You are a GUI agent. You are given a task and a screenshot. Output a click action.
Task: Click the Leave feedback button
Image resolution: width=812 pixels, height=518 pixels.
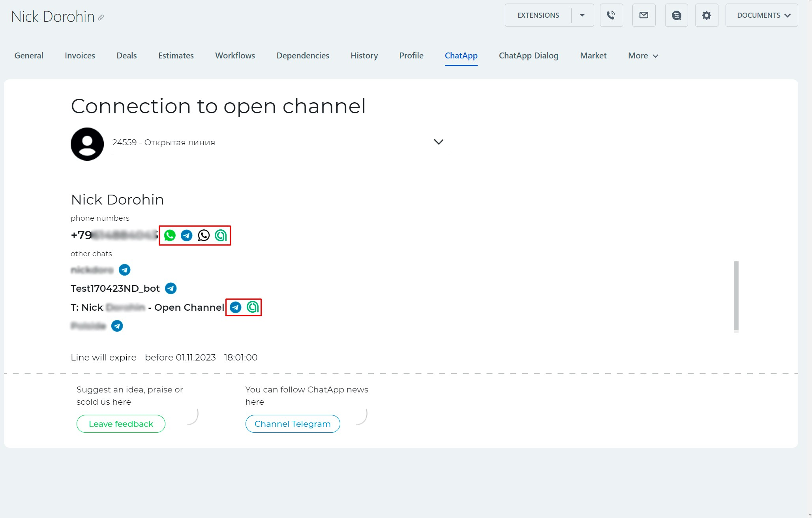[x=121, y=424]
